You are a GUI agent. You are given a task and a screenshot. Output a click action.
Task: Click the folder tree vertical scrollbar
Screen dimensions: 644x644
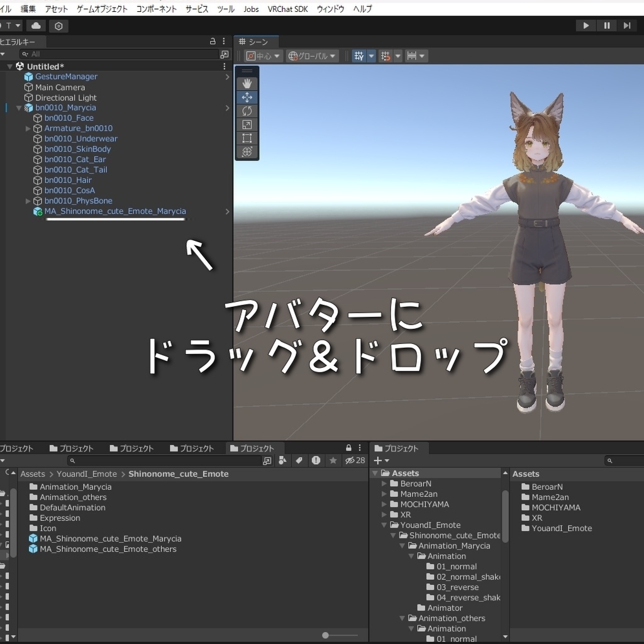[505, 516]
